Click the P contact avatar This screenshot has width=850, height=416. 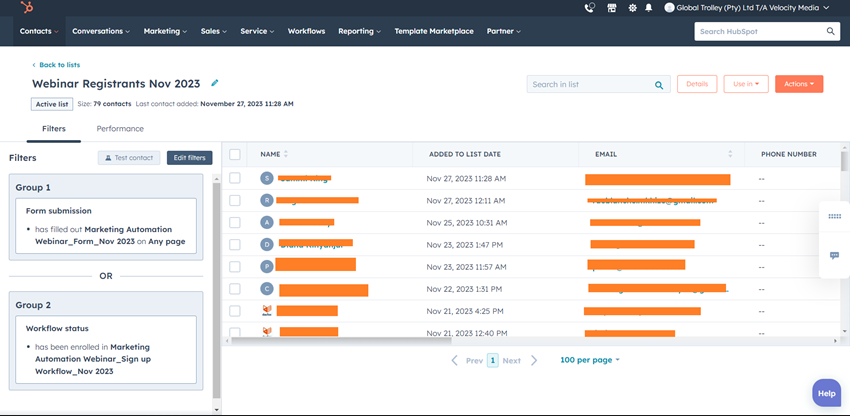(x=266, y=267)
